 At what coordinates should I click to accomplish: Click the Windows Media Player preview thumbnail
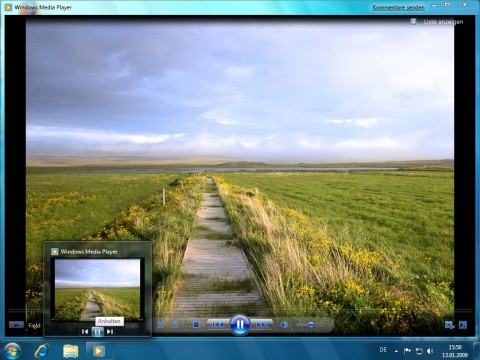pyautogui.click(x=97, y=289)
